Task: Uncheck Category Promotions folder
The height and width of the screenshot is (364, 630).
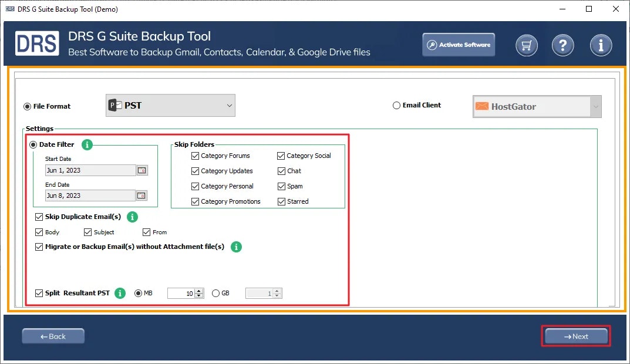Action: [x=196, y=202]
